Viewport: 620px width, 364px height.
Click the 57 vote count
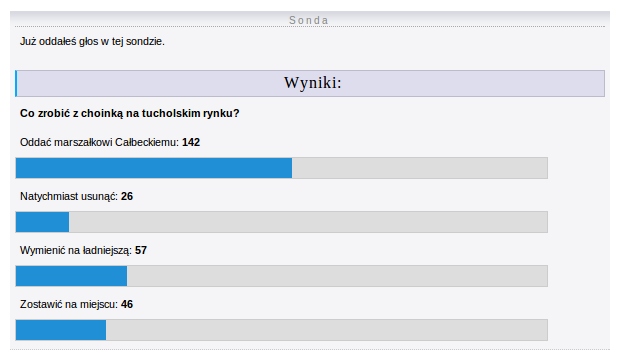click(x=141, y=251)
